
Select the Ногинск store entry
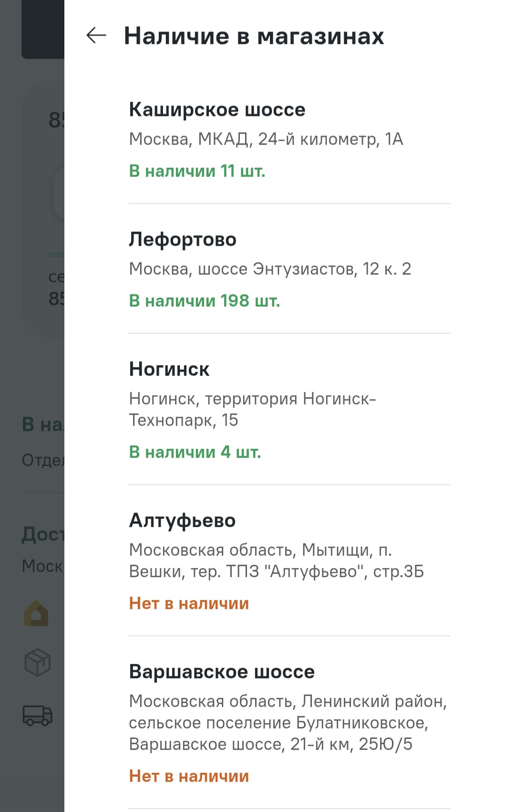click(170, 368)
